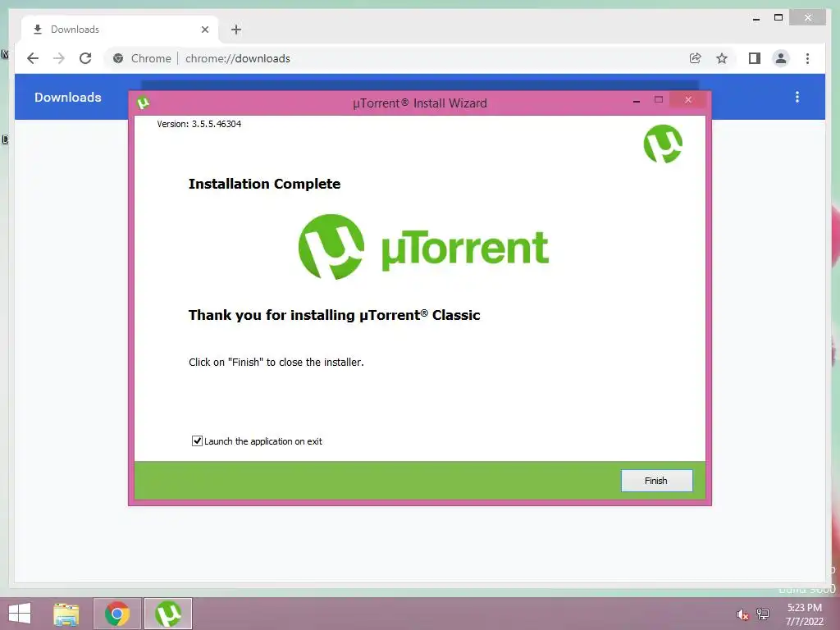The height and width of the screenshot is (630, 840).
Task: Switch to Chrome in taskbar
Action: tap(117, 614)
